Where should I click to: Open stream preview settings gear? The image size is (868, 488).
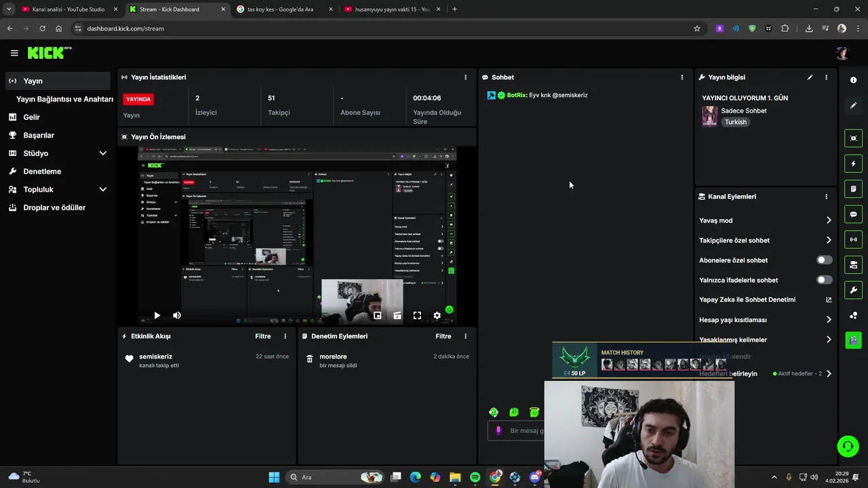[x=437, y=315]
